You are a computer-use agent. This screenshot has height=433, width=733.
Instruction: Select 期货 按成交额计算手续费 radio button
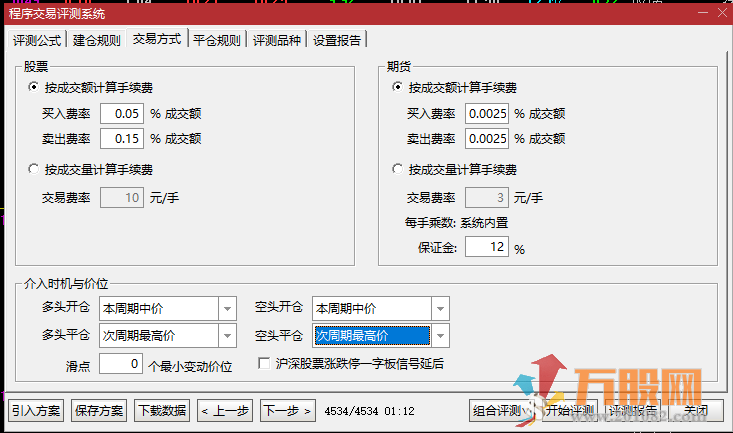(397, 87)
